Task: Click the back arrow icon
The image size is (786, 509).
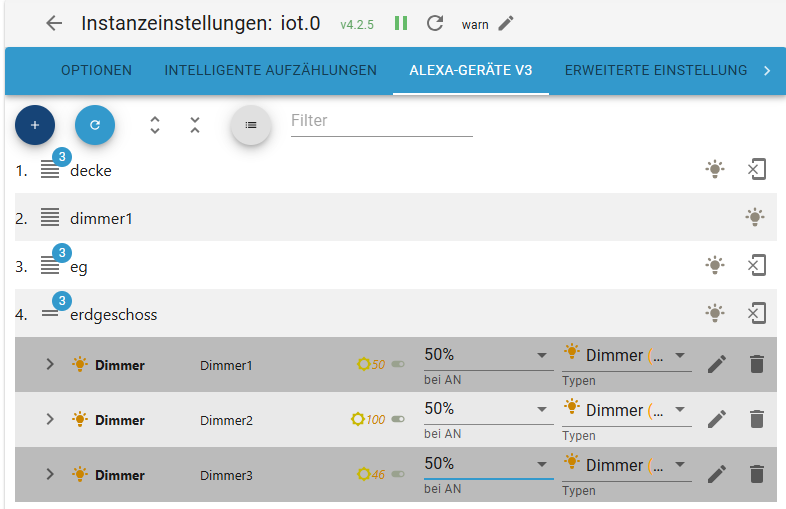Action: (54, 24)
